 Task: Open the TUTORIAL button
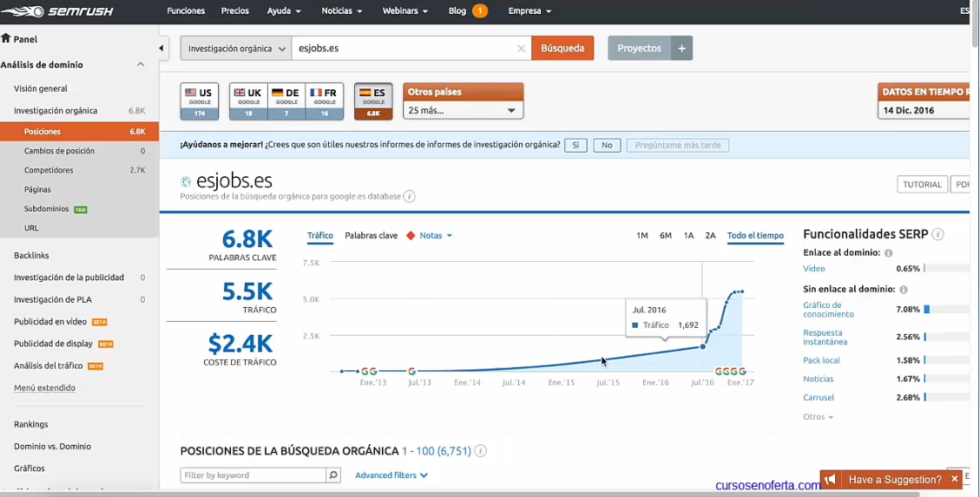(x=922, y=184)
